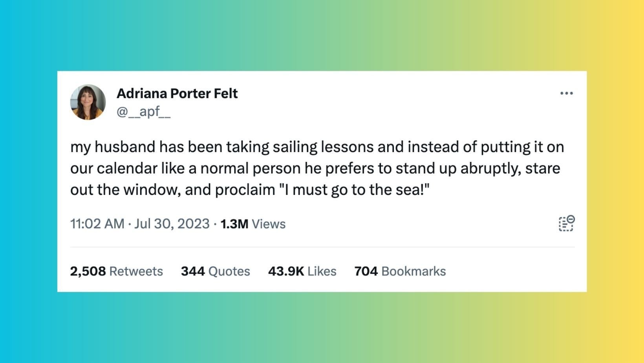This screenshot has height=363, width=644.
Task: Select the Jul 30, 2023 date
Action: pos(172,224)
